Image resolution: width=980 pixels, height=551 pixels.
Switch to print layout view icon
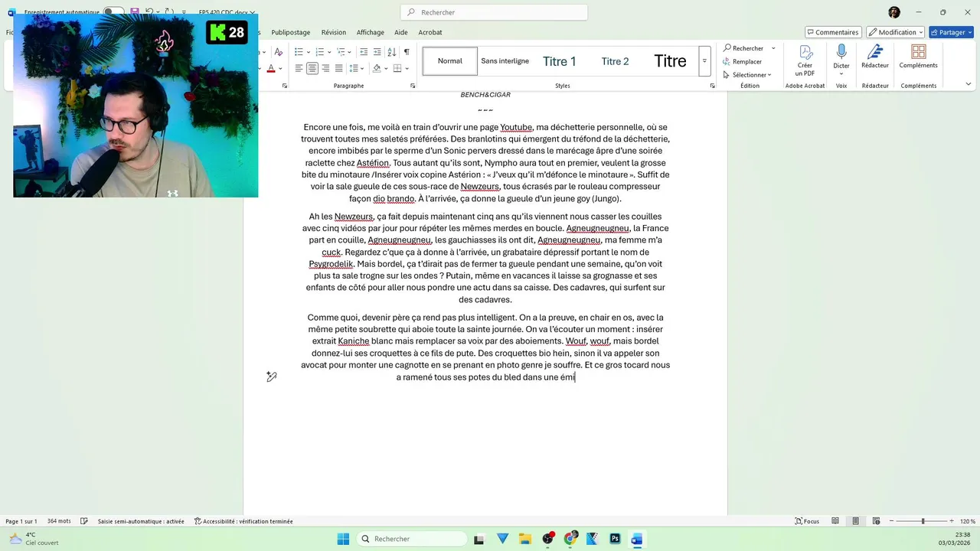point(855,521)
